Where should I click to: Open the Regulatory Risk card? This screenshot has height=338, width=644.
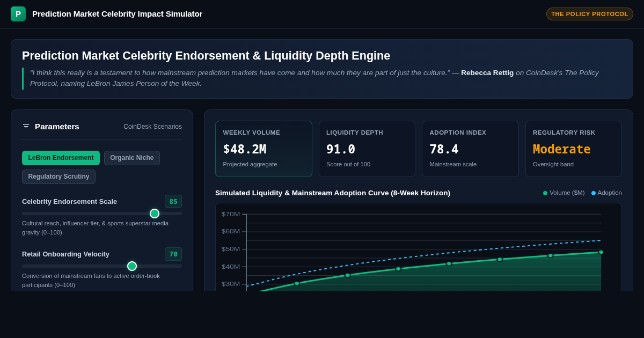coord(574,149)
